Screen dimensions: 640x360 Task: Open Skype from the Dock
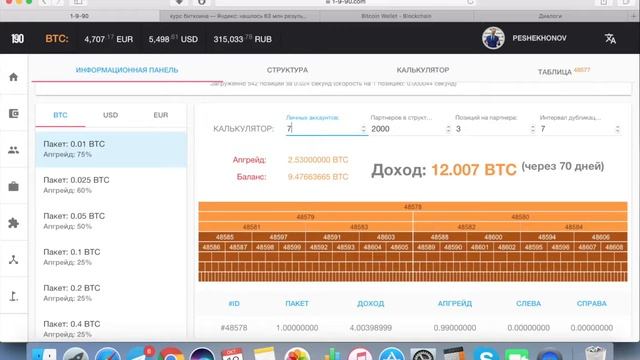(x=485, y=354)
